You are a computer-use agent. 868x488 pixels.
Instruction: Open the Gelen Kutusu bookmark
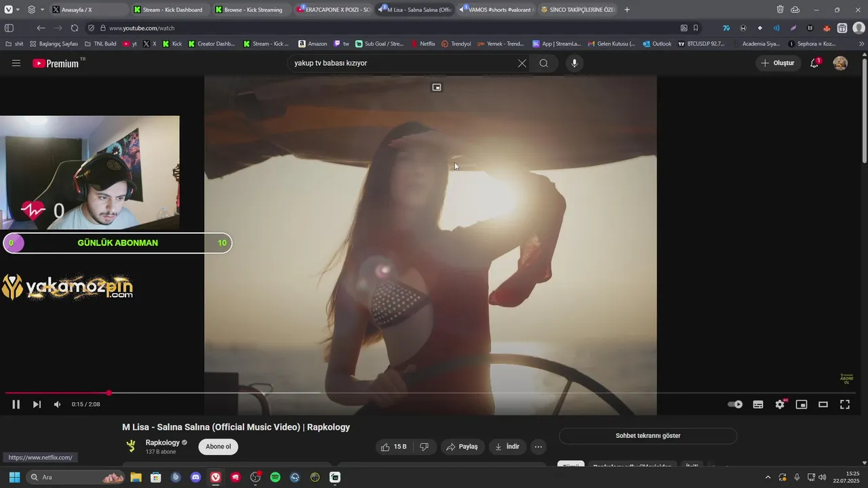tap(612, 43)
